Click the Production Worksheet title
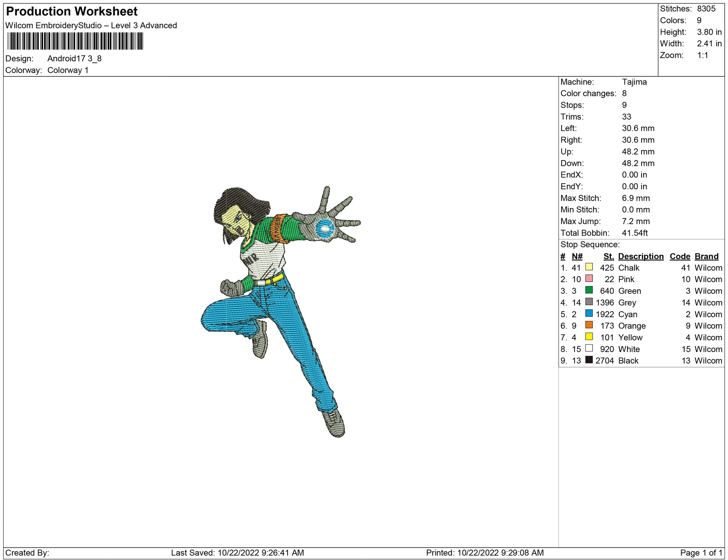This screenshot has width=728, height=560. click(x=72, y=12)
